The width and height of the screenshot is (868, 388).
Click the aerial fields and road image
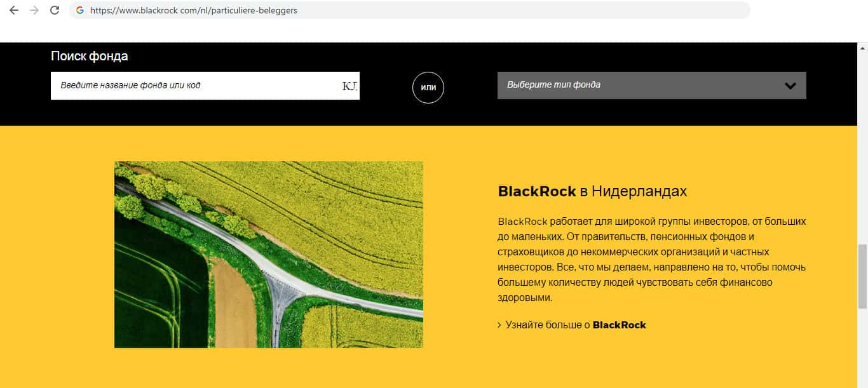click(268, 254)
